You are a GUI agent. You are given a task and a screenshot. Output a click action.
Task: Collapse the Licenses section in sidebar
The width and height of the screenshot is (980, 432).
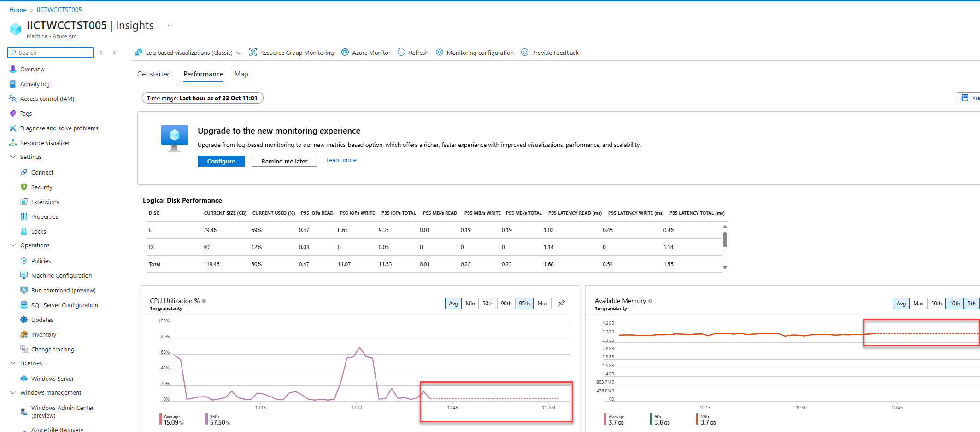[x=13, y=363]
